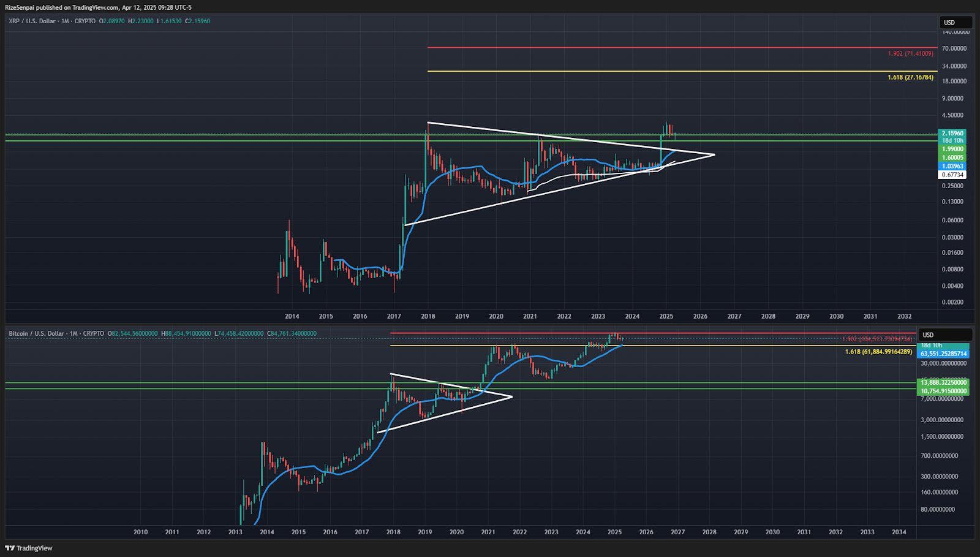Click 2025 on the XRP time axis
The image size is (980, 557).
pyautogui.click(x=666, y=316)
